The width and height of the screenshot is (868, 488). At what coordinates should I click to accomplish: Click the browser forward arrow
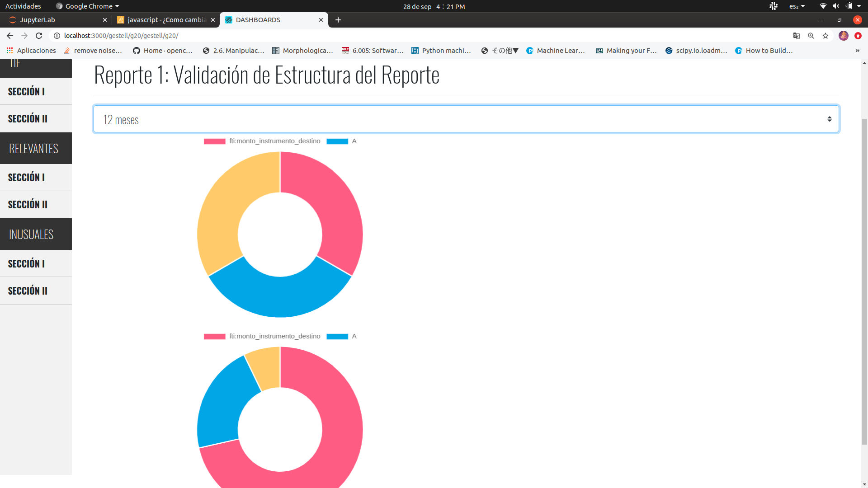click(24, 36)
